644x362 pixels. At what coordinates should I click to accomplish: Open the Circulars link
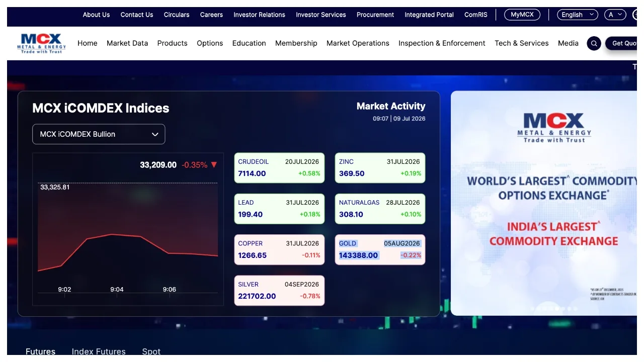coord(177,15)
